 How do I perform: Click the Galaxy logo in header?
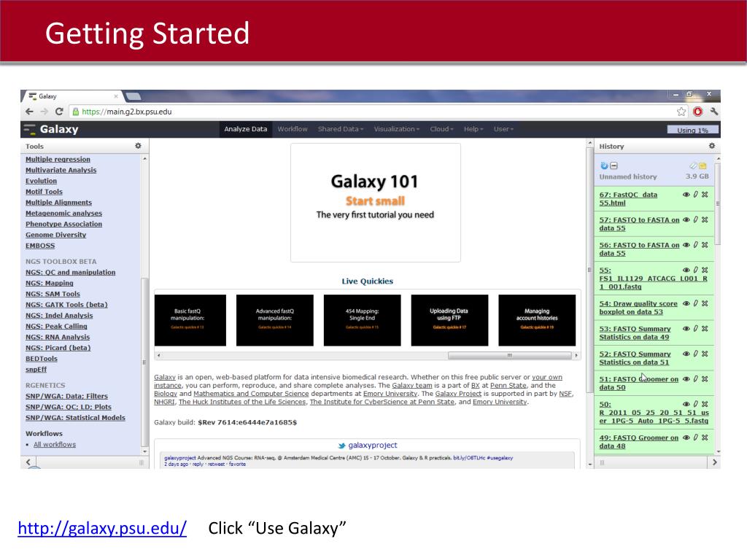(52, 129)
